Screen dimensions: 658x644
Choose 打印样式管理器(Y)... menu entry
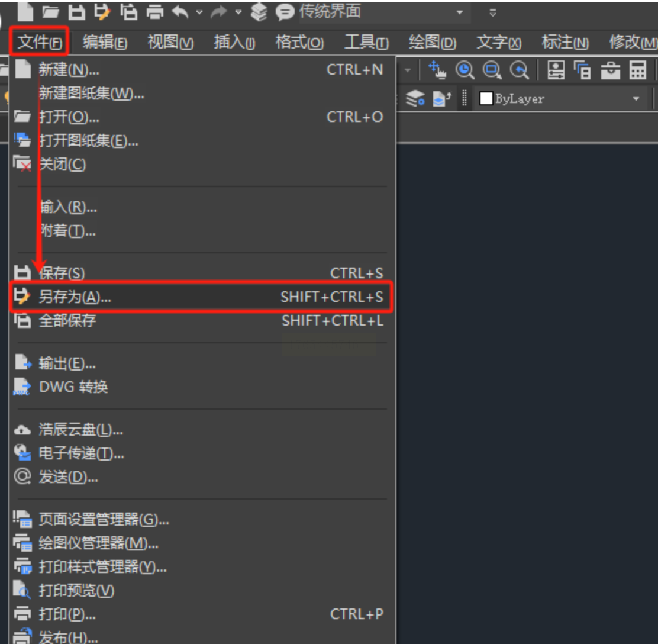coord(202,567)
